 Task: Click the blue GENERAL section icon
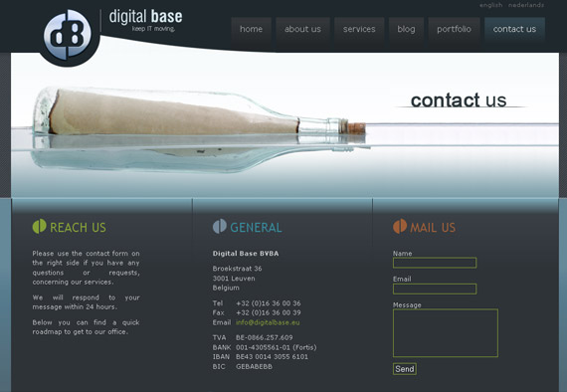pos(220,227)
